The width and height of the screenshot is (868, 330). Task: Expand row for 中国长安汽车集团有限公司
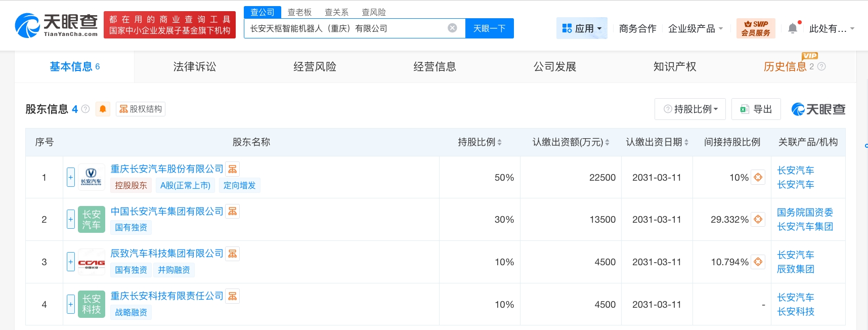coord(71,219)
